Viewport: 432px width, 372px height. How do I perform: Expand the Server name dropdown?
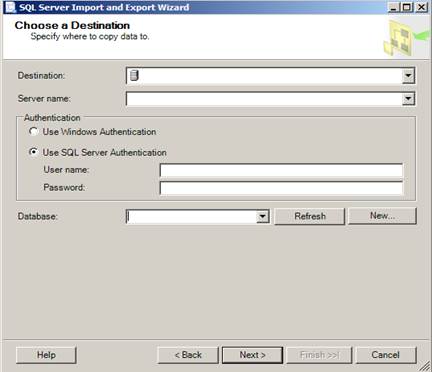pos(408,99)
